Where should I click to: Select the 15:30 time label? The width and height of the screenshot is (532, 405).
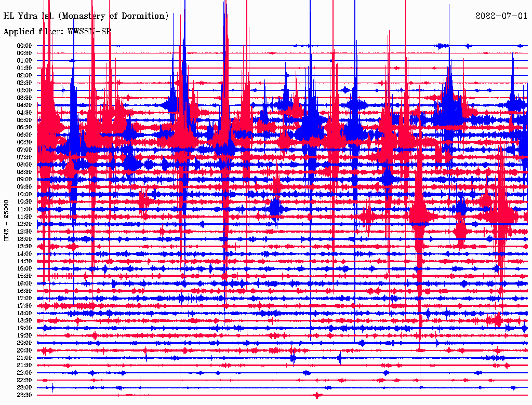[24, 276]
